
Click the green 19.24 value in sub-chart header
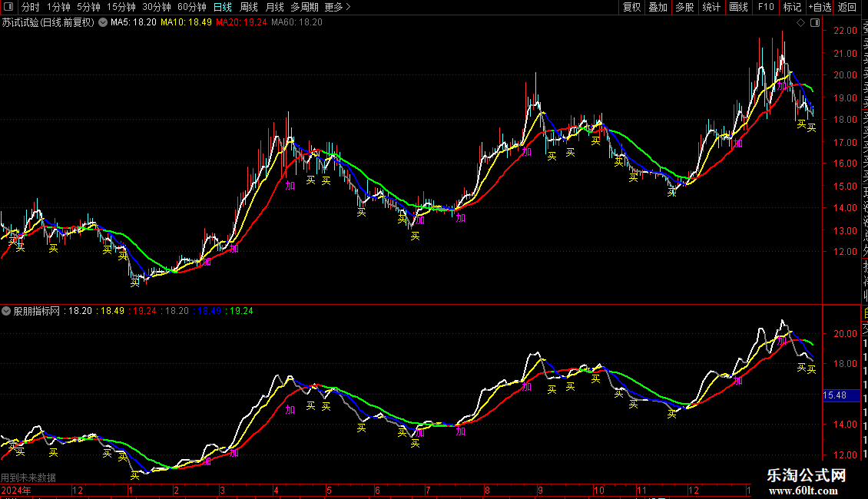[240, 311]
